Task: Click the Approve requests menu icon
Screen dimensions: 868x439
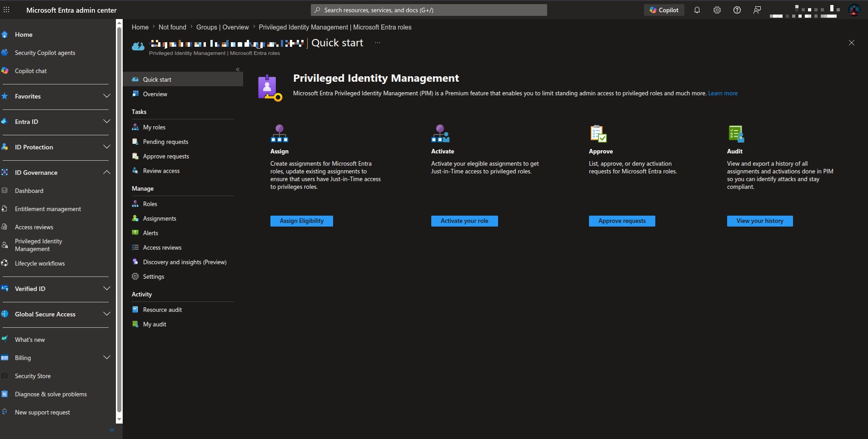Action: 135,156
